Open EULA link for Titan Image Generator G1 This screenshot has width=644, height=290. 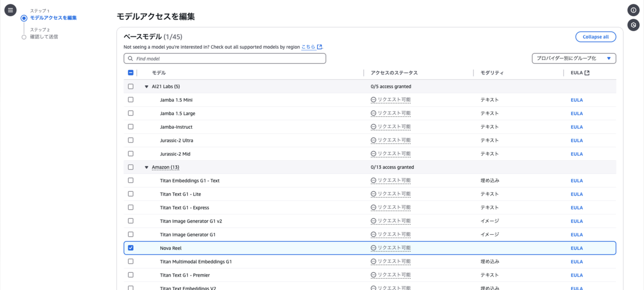click(x=576, y=235)
